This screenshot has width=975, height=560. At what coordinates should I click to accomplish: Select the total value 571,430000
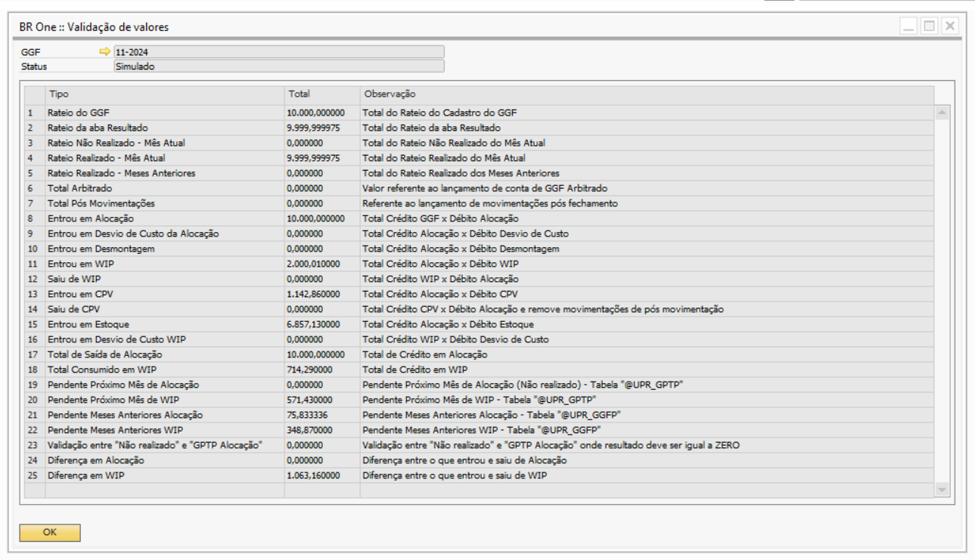(322, 400)
